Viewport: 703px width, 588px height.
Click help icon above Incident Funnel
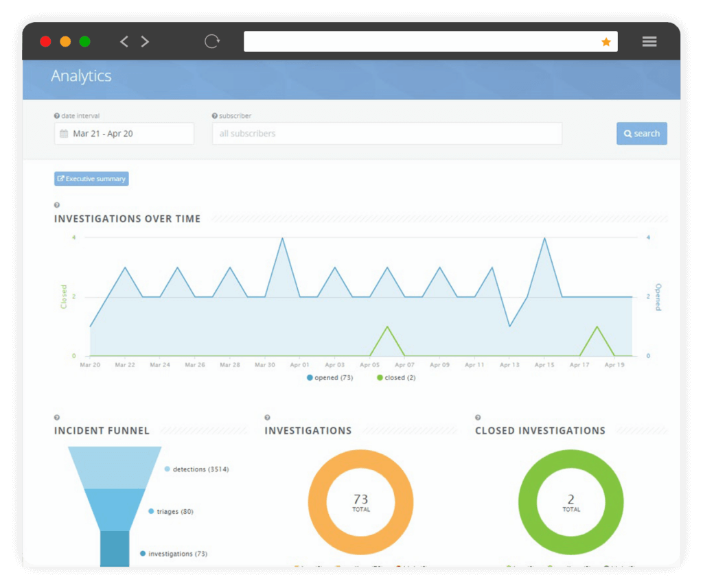coord(57,417)
